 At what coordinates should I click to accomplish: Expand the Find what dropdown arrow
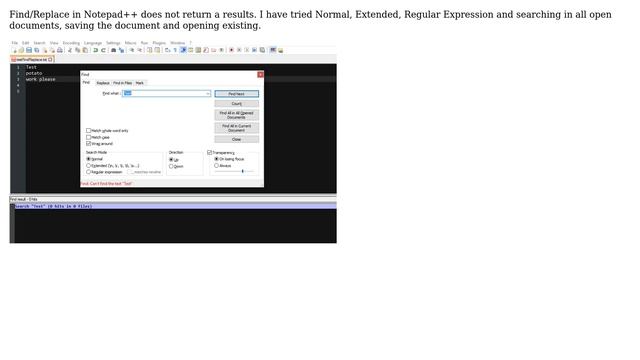coord(208,93)
